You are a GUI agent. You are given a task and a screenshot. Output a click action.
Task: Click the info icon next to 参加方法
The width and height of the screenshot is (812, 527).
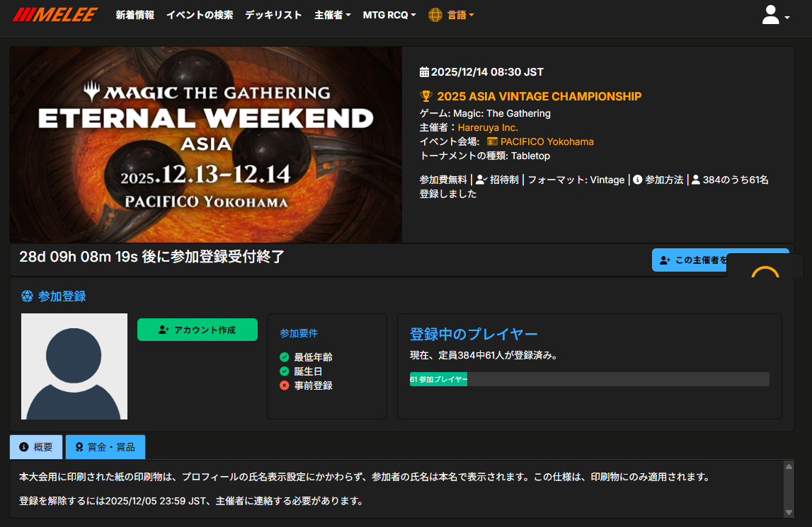click(637, 179)
